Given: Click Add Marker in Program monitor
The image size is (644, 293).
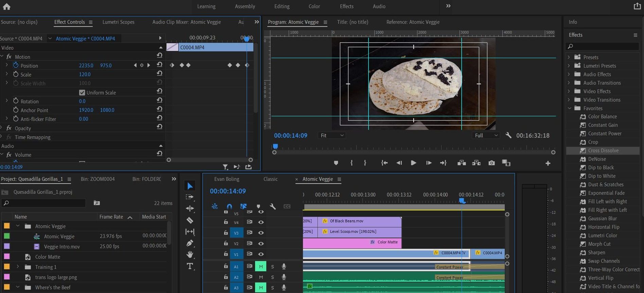Looking at the screenshot, I should pyautogui.click(x=336, y=163).
